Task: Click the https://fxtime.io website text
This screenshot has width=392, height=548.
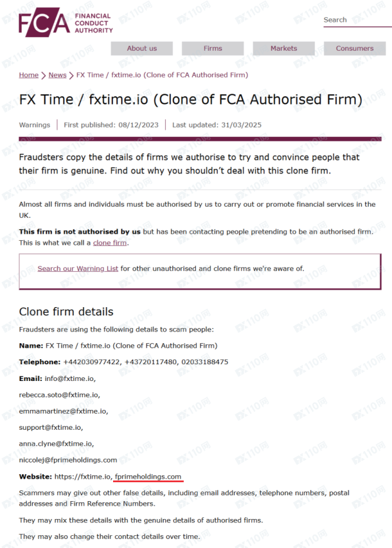Action: (x=84, y=477)
